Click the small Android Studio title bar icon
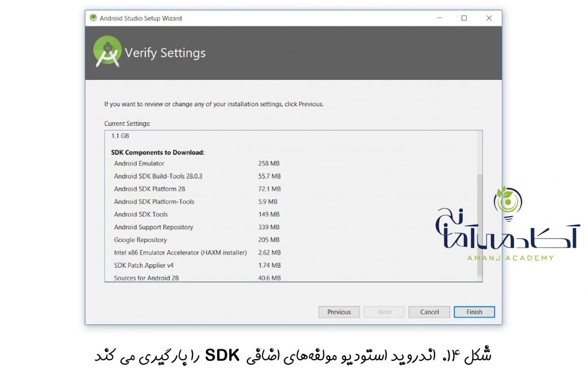Screen dimensions: 588x370 (x=93, y=18)
